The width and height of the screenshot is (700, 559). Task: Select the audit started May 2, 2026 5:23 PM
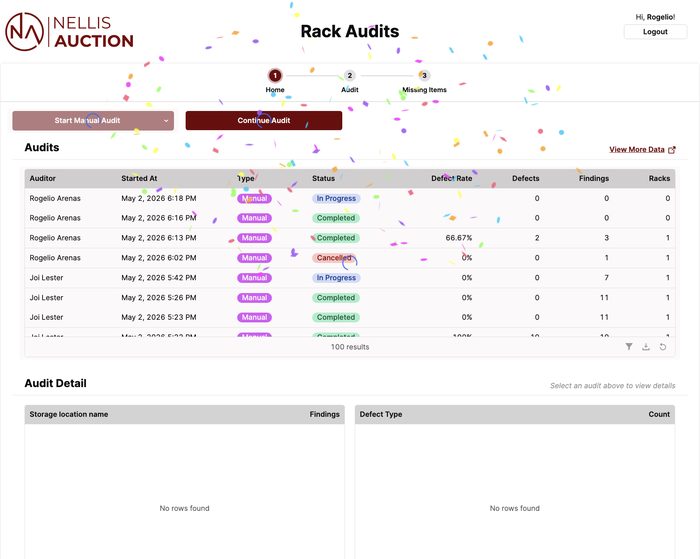[350, 317]
